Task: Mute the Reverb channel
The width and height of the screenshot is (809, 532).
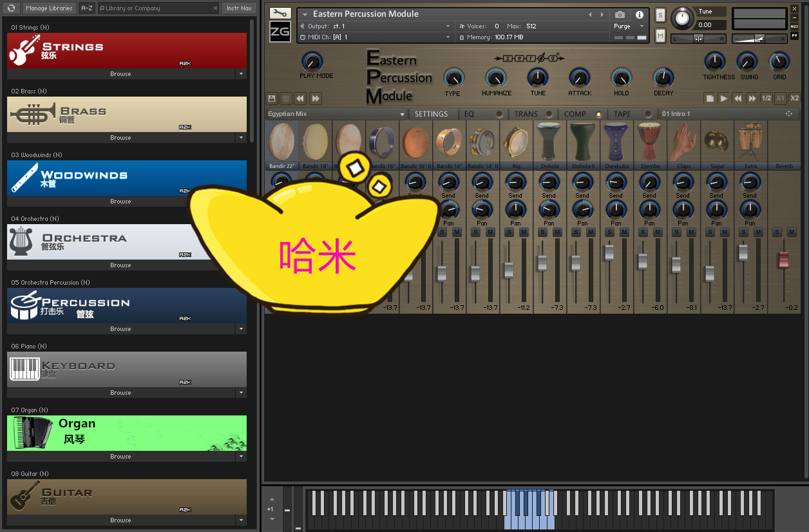Action: coord(792,232)
